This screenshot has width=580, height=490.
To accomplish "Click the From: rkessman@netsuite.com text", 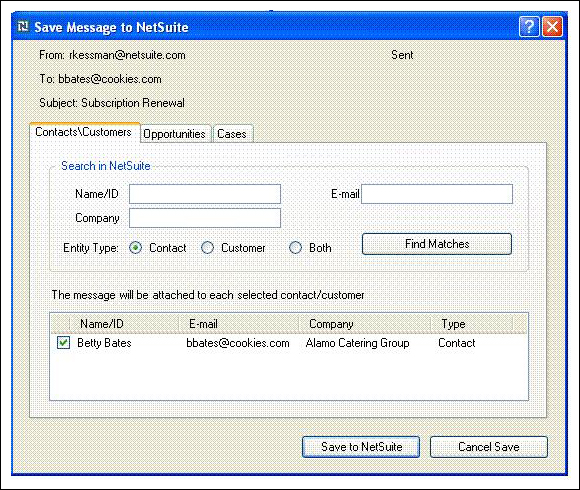I will click(x=112, y=55).
